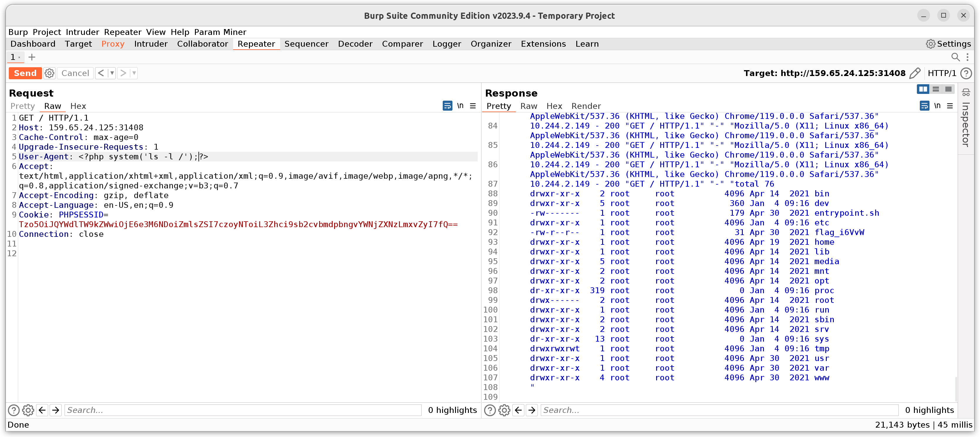The width and height of the screenshot is (980, 437).
Task: Jump to next Request search match
Action: 55,410
